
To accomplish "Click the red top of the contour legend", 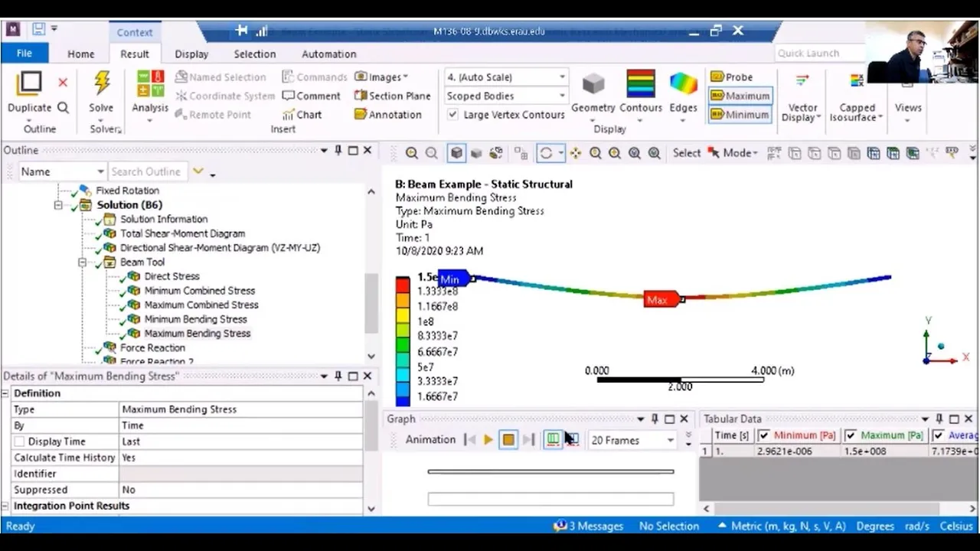I will pyautogui.click(x=403, y=284).
